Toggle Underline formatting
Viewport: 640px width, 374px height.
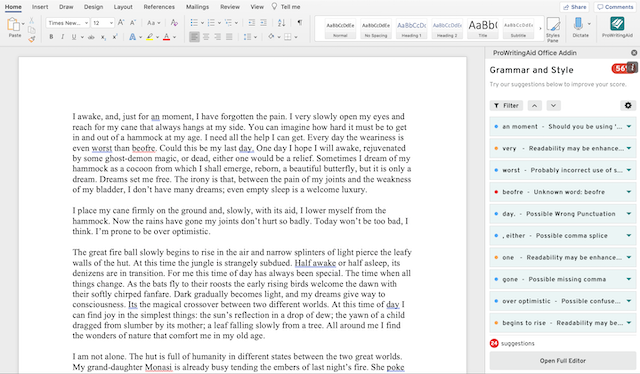(x=74, y=37)
